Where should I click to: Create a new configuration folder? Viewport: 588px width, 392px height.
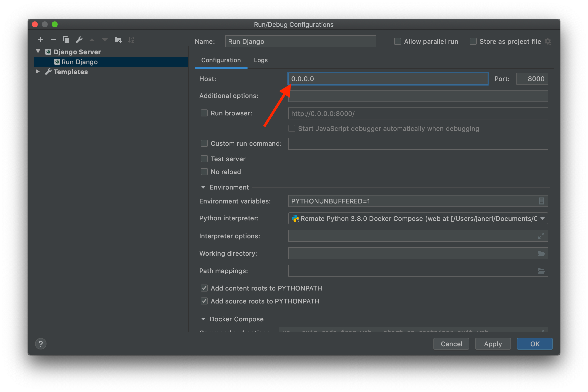tap(118, 40)
